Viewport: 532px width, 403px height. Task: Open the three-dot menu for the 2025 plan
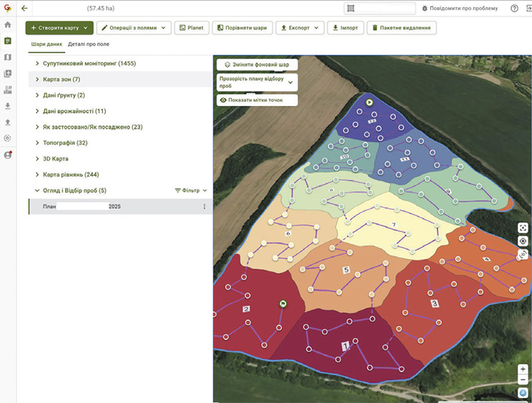(205, 207)
